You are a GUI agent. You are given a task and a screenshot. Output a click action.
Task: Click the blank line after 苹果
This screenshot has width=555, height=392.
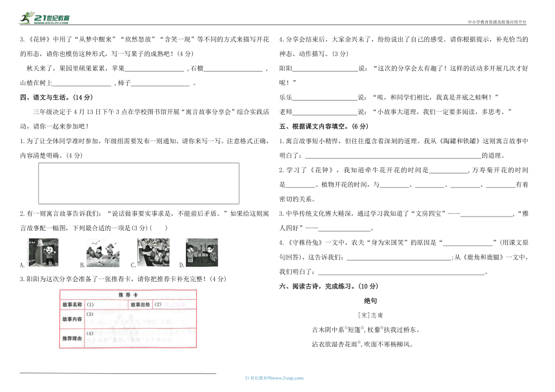pos(154,68)
